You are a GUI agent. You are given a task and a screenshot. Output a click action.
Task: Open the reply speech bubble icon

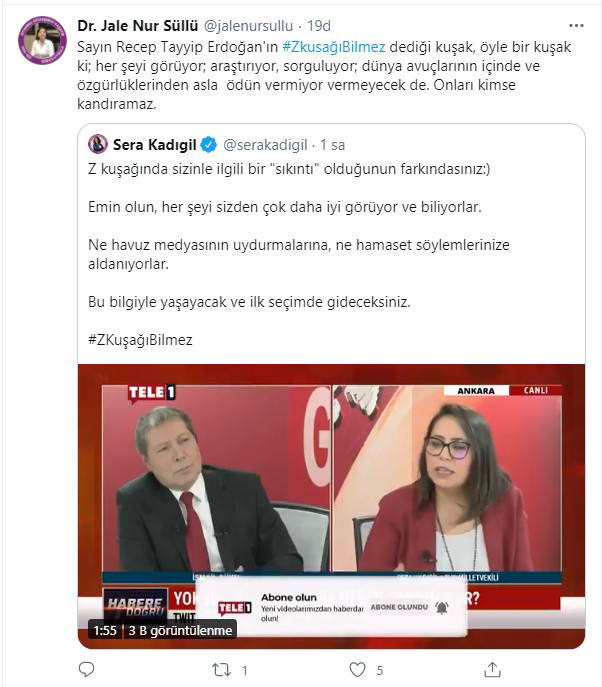(86, 669)
